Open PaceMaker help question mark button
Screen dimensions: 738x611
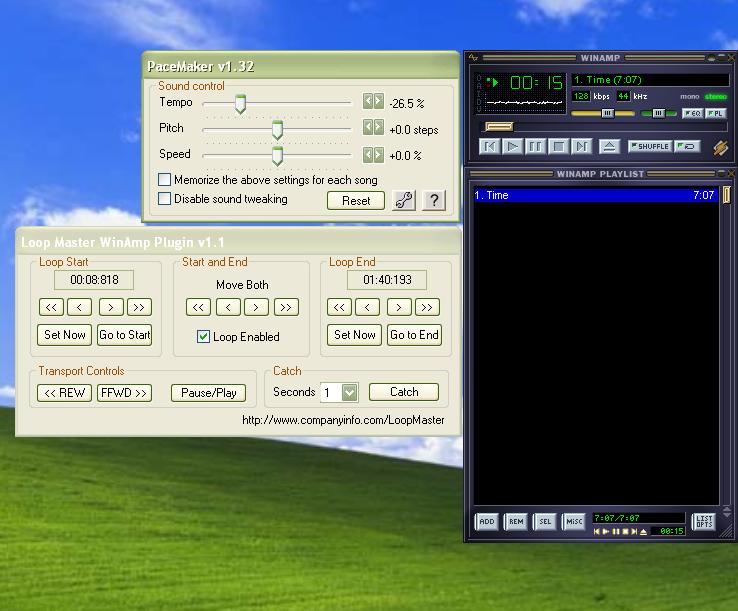pyautogui.click(x=434, y=201)
